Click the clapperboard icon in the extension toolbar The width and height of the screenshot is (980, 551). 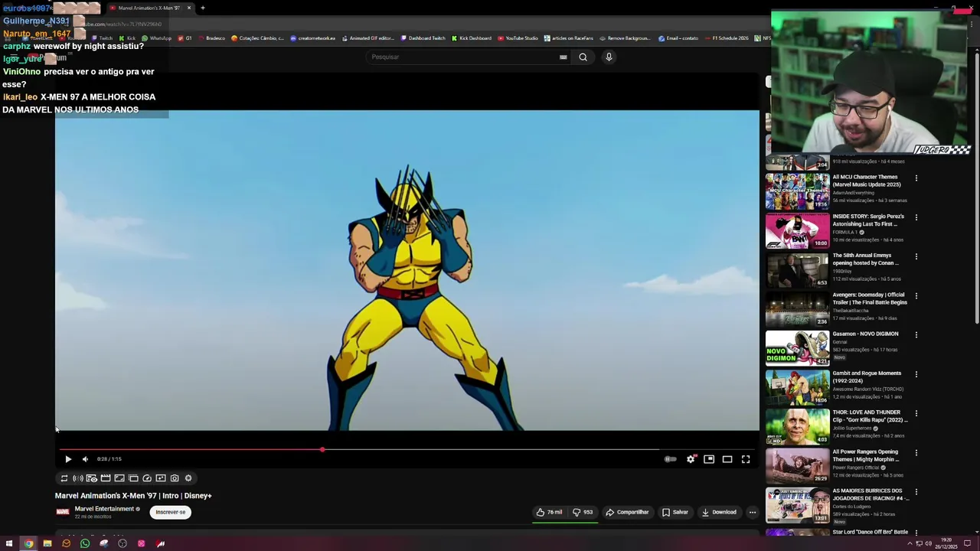pyautogui.click(x=106, y=478)
